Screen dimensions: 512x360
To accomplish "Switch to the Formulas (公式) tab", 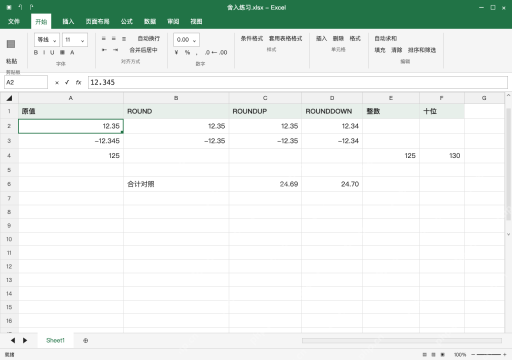I will (x=127, y=21).
